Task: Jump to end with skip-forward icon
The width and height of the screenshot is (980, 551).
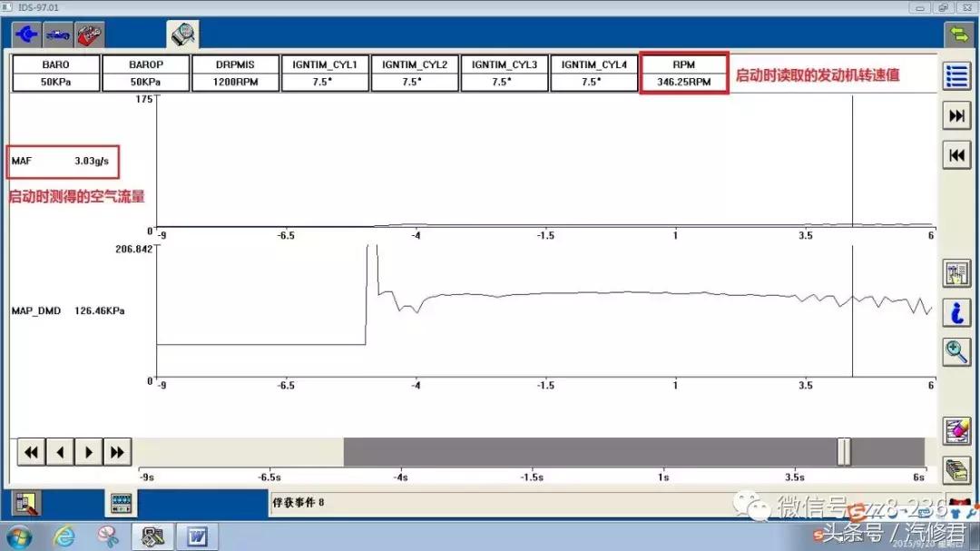Action: click(x=957, y=115)
